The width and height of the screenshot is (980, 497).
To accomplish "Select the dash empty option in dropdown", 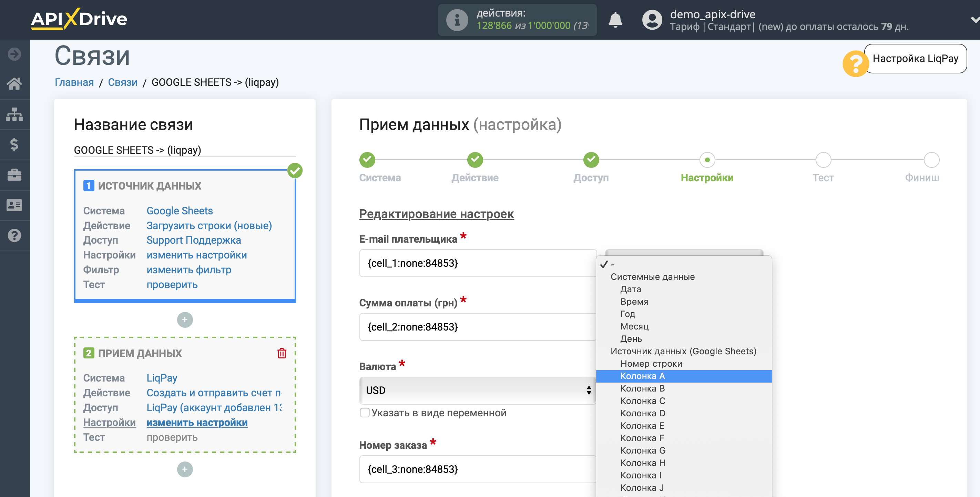I will point(684,264).
